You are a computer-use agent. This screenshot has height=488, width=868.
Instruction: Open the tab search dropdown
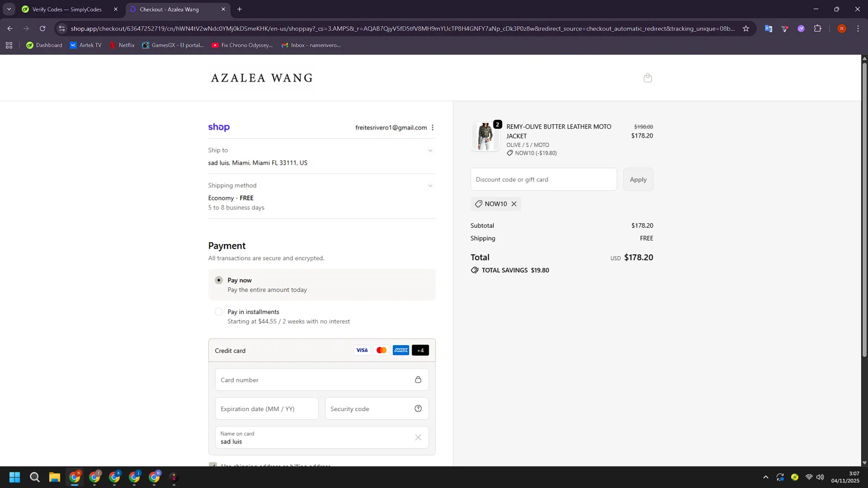click(x=9, y=9)
